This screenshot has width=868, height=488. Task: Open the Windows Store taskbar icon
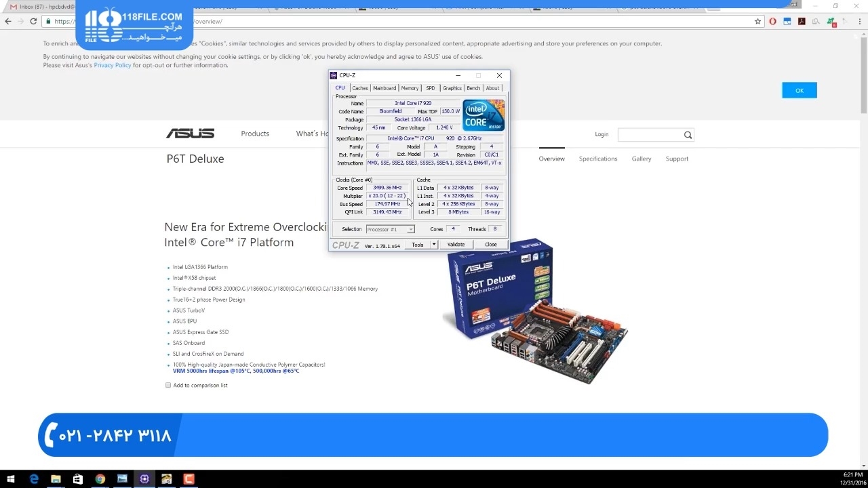click(78, 479)
